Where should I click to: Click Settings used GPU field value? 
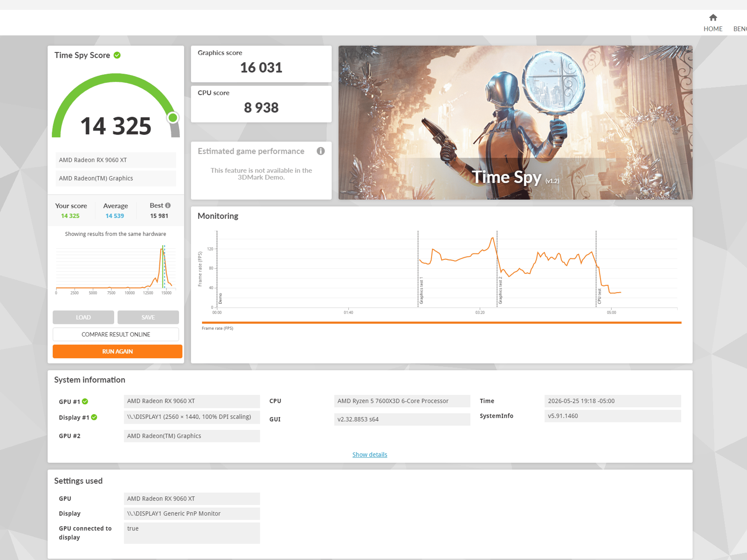tap(192, 499)
